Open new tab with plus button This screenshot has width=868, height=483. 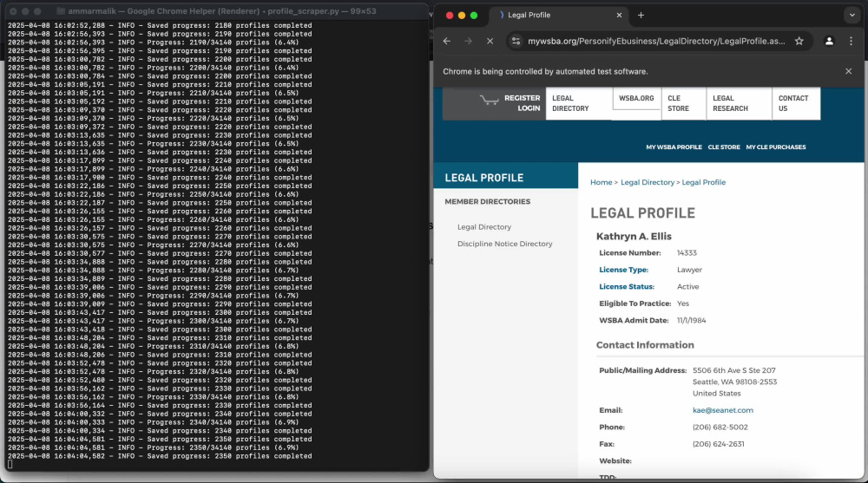click(641, 16)
